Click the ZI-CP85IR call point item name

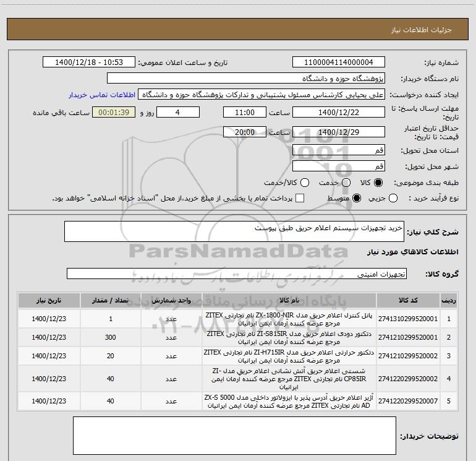[289, 379]
